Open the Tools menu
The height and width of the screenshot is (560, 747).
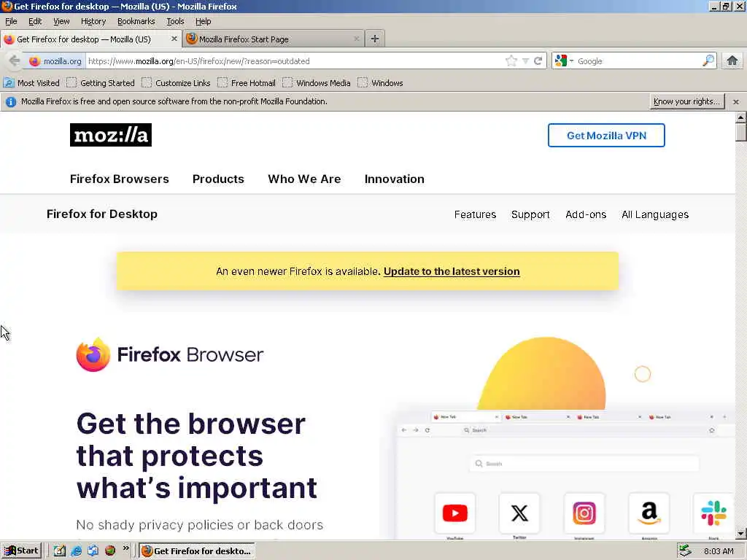(x=175, y=21)
